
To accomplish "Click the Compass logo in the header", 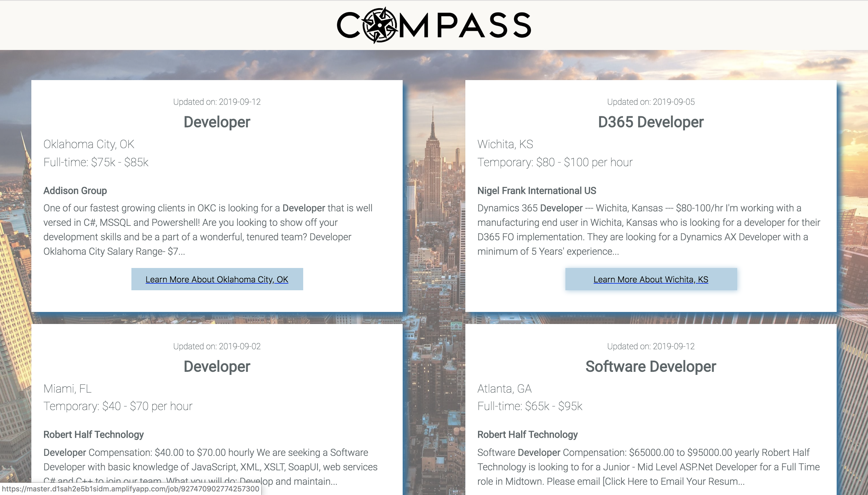I will 434,25.
